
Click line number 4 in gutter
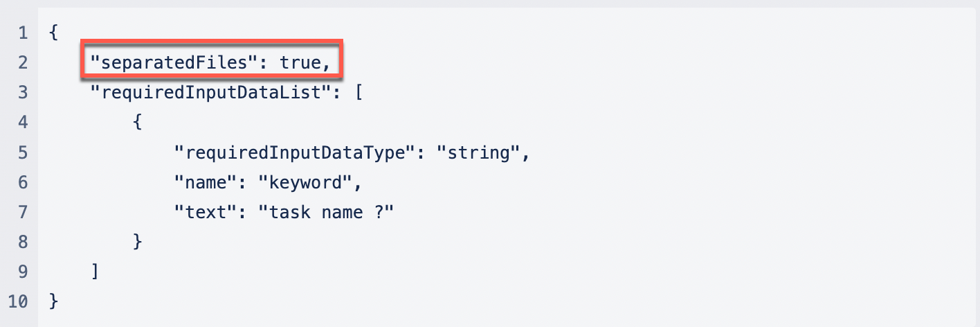pos(23,123)
